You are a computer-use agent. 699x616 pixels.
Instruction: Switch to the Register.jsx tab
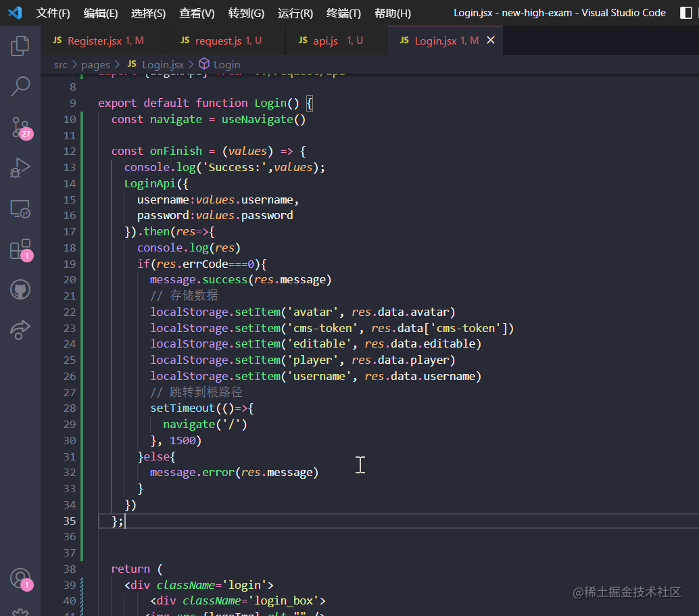coord(104,41)
